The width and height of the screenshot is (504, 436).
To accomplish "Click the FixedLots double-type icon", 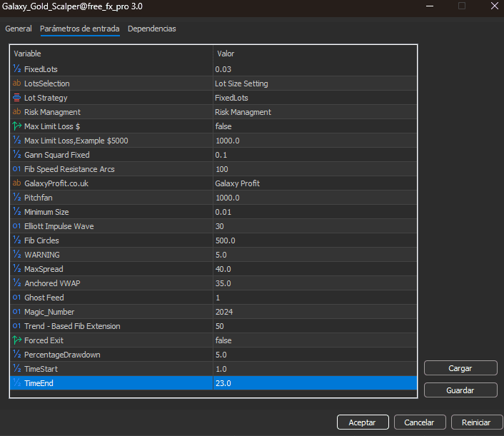I will [x=17, y=69].
